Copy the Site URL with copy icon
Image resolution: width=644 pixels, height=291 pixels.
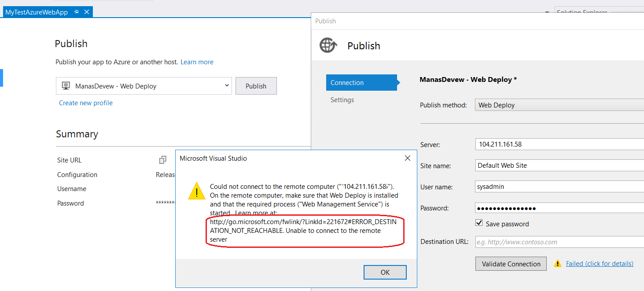[163, 160]
